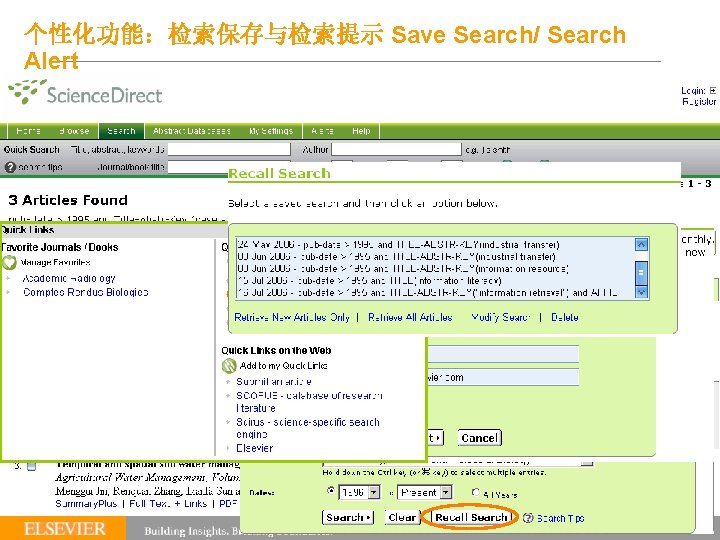Screen dimensions: 720x540
Task: Click Retrieve All Articles
Action: coord(410,317)
